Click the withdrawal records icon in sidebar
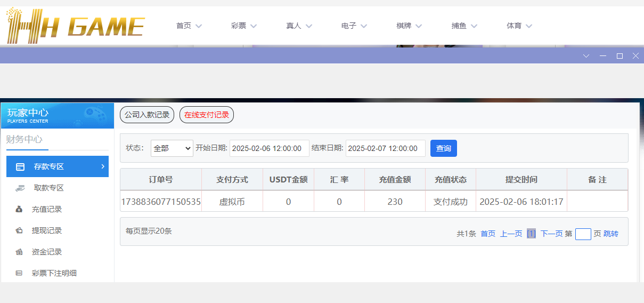 (x=19, y=230)
